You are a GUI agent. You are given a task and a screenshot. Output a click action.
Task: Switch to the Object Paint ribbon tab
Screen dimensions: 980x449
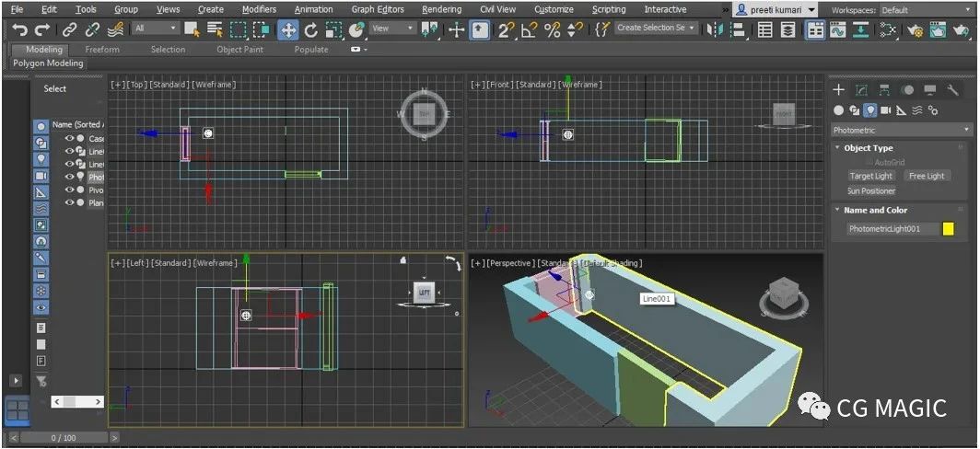(240, 50)
